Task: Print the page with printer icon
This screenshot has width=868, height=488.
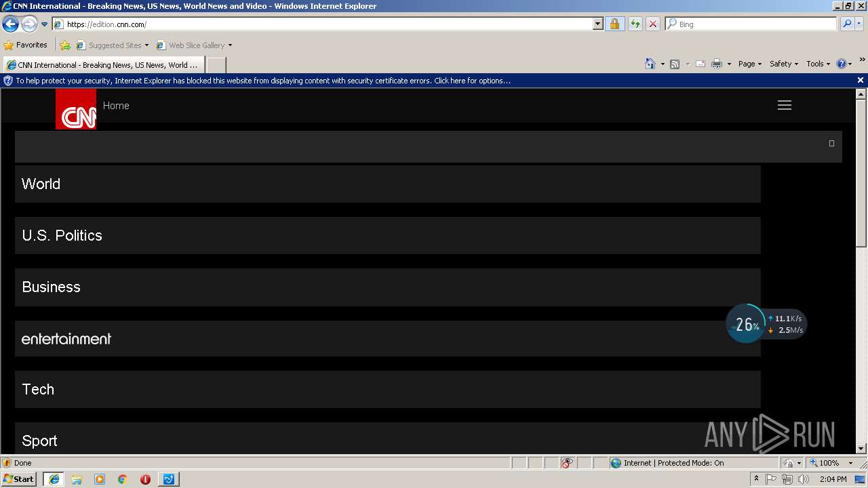Action: click(717, 64)
